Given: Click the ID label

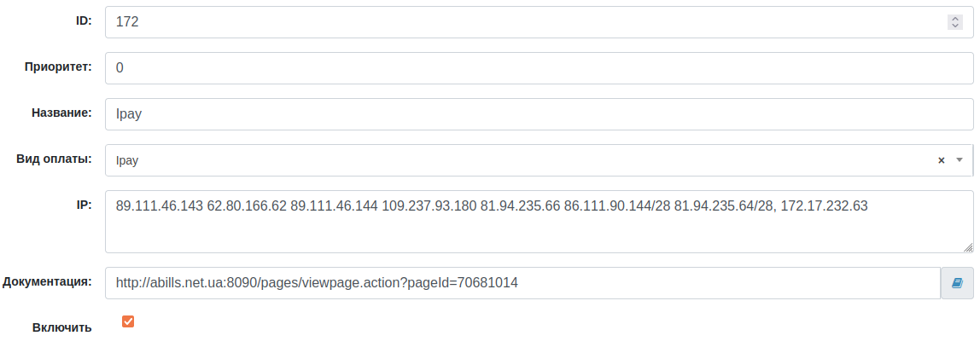Looking at the screenshot, I should [85, 20].
